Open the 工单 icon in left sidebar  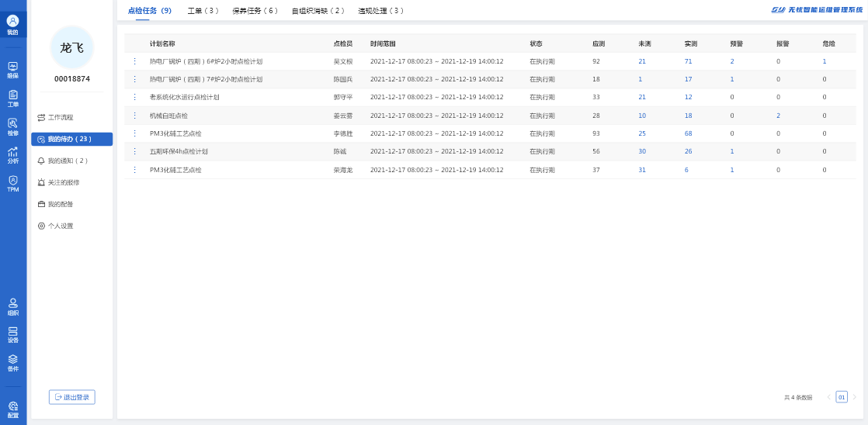coord(12,98)
